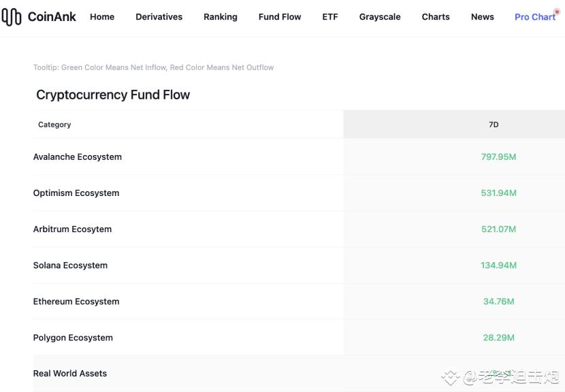
Task: Open Polygon Ecosystem fund flow
Action: (x=73, y=338)
